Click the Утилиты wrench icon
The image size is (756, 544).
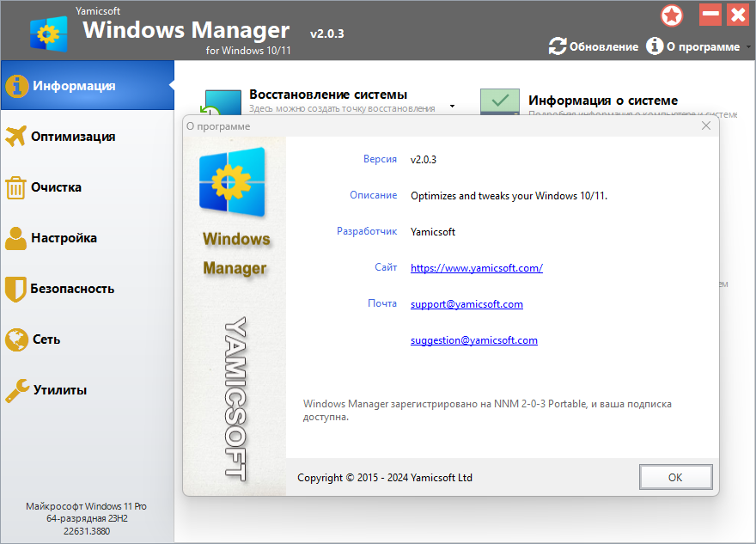17,390
